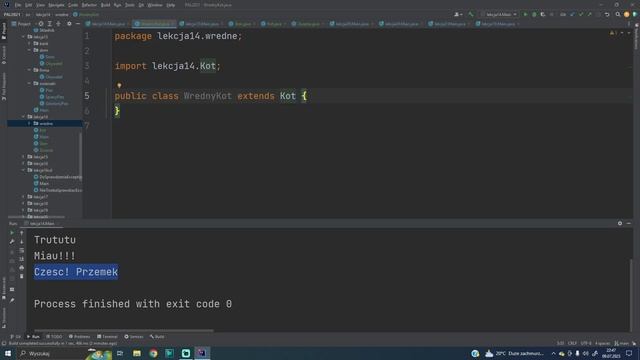The height and width of the screenshot is (360, 640).
Task: Collapse the lekcja14 folder arrow in tree
Action: pos(23,117)
